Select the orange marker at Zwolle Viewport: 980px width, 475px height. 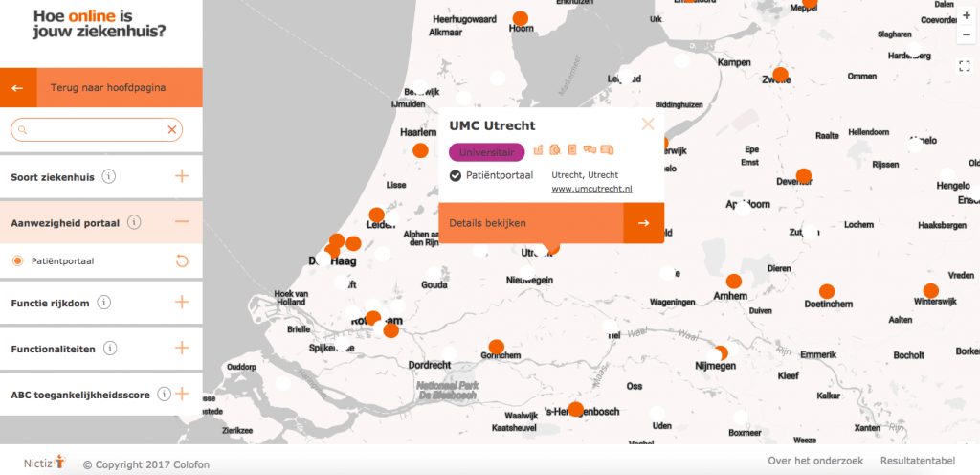780,75
